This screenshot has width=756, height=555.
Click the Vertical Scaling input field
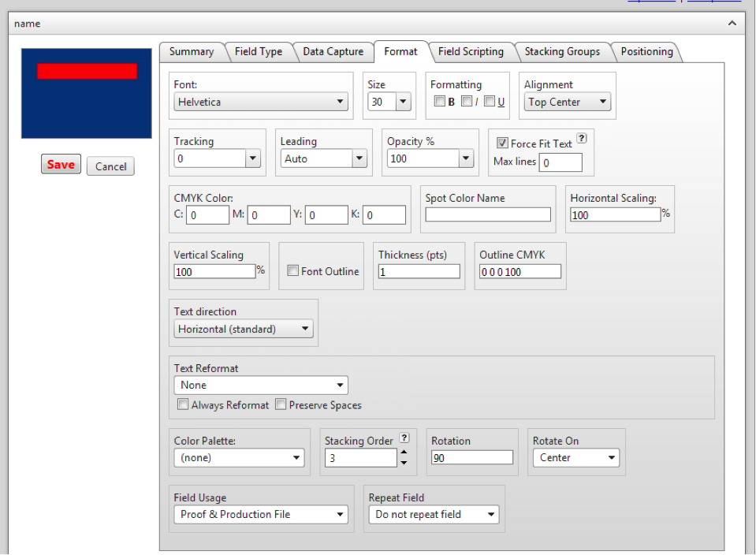(x=214, y=271)
